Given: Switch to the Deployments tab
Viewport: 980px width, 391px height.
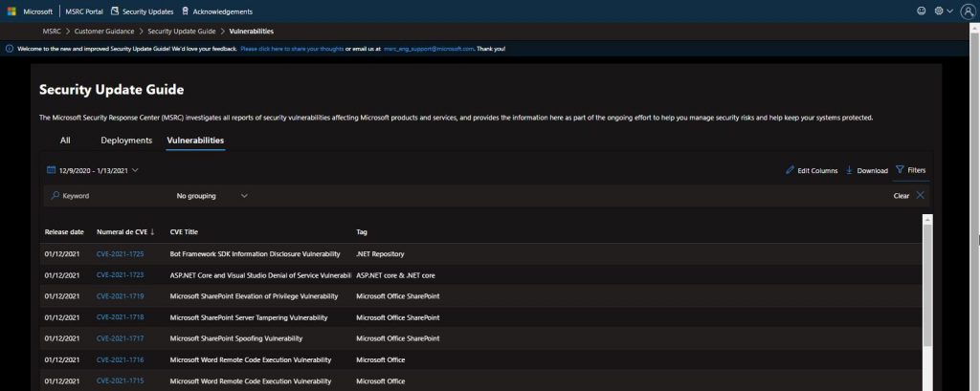Looking at the screenshot, I should [x=126, y=141].
